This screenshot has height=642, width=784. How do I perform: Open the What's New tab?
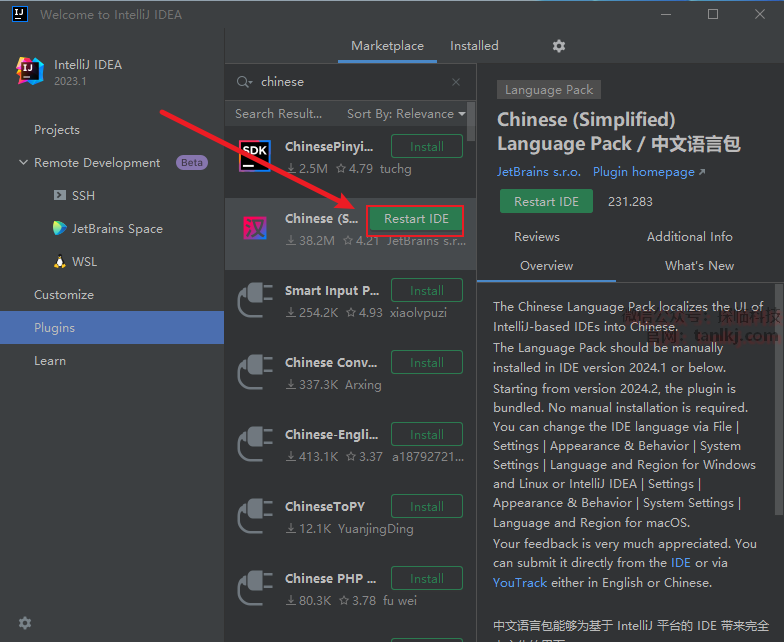(x=699, y=266)
